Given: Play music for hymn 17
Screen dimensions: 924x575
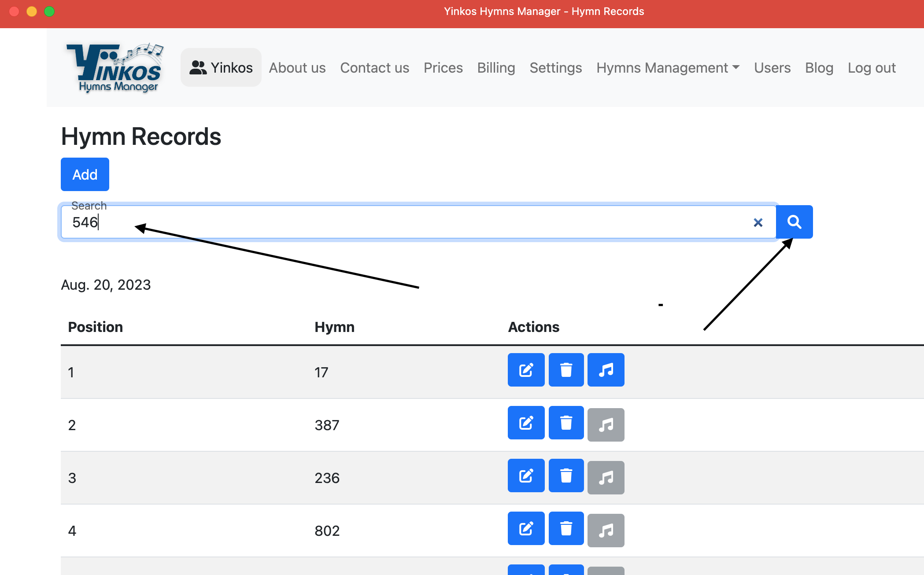Looking at the screenshot, I should tap(606, 370).
